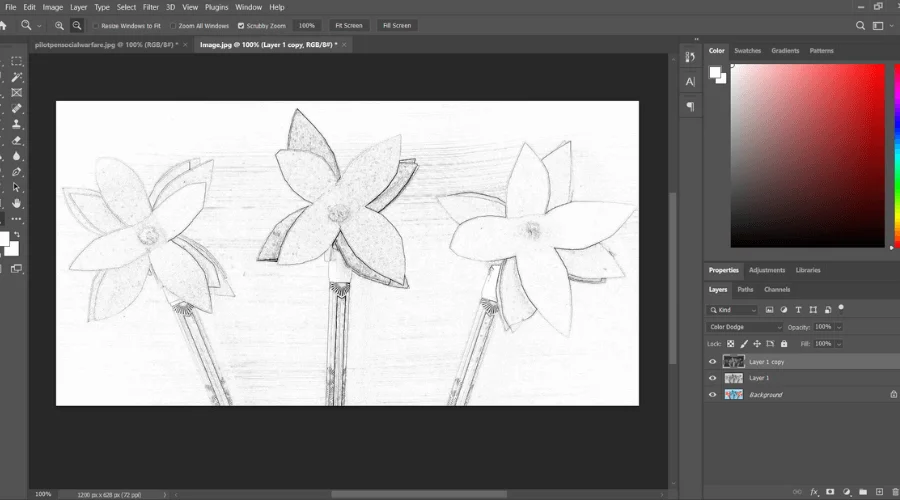Select the Blur droplet tool
Image resolution: width=900 pixels, height=500 pixels.
17,156
